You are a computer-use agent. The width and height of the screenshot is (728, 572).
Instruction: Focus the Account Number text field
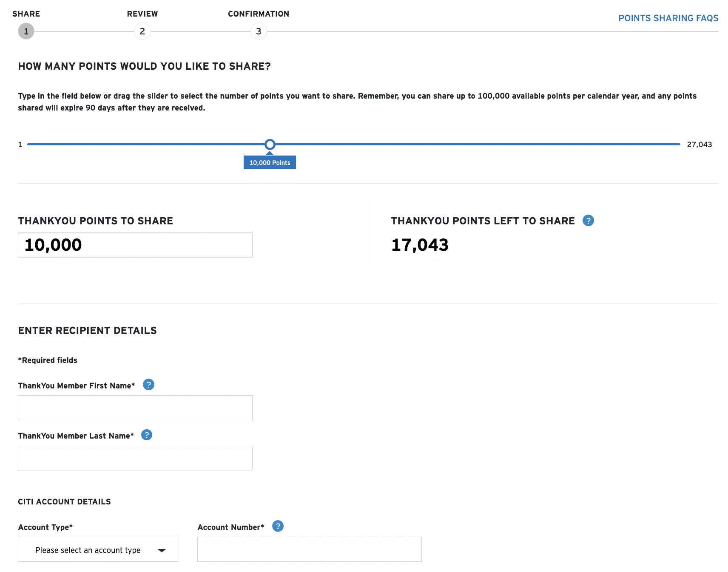[309, 549]
